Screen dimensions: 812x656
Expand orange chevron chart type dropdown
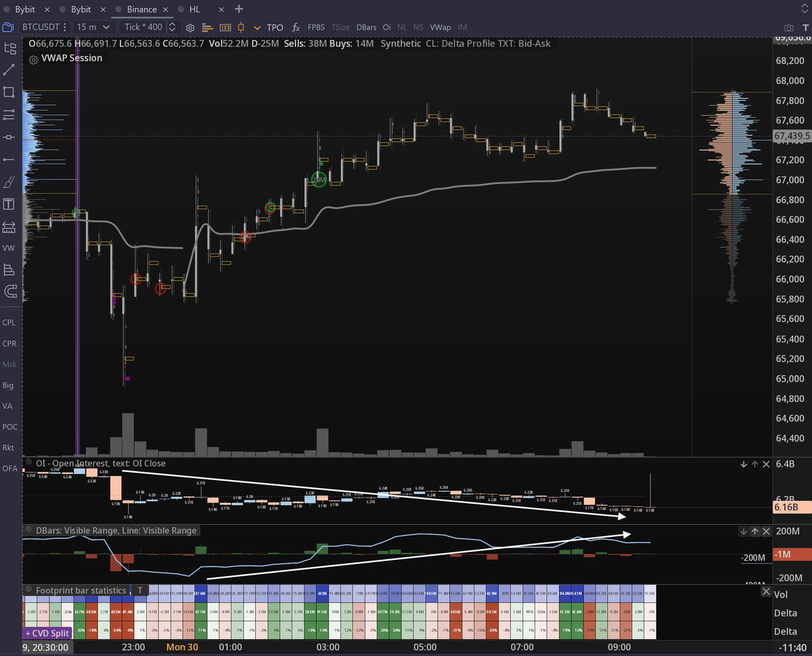(x=257, y=28)
